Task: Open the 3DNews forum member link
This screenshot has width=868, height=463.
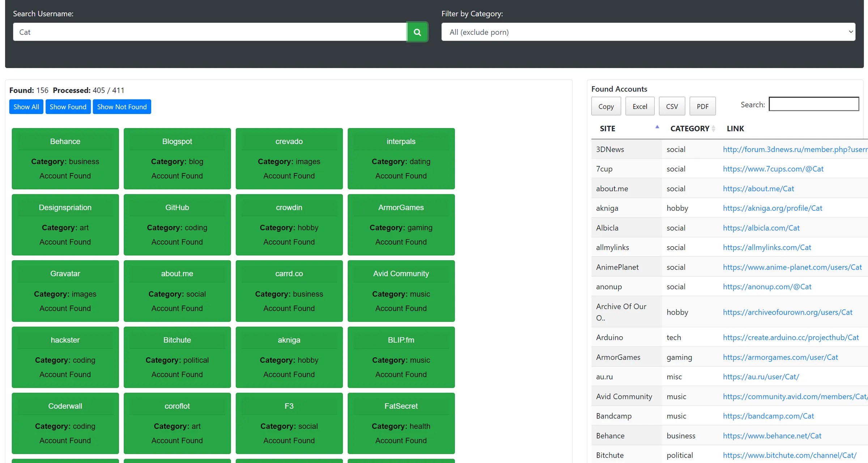Action: click(x=795, y=149)
